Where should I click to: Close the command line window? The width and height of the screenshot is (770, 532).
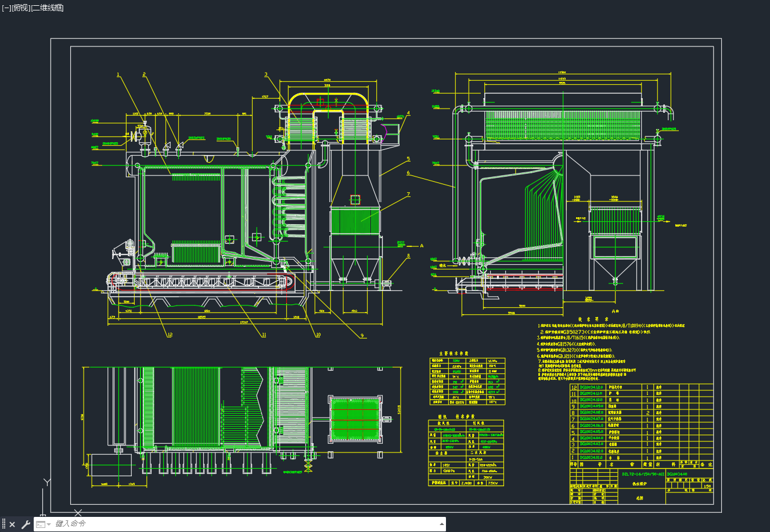[12, 524]
